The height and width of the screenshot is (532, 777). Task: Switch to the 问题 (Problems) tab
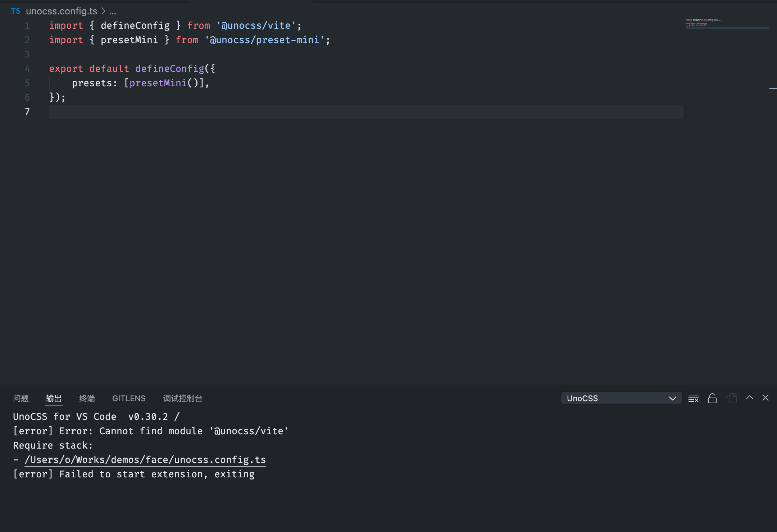pyautogui.click(x=21, y=398)
